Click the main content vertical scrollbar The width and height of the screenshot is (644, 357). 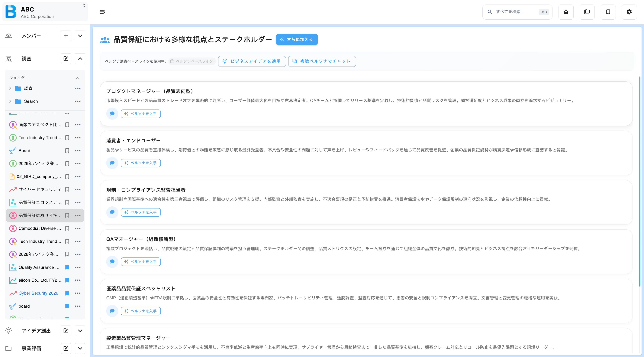(x=639, y=182)
